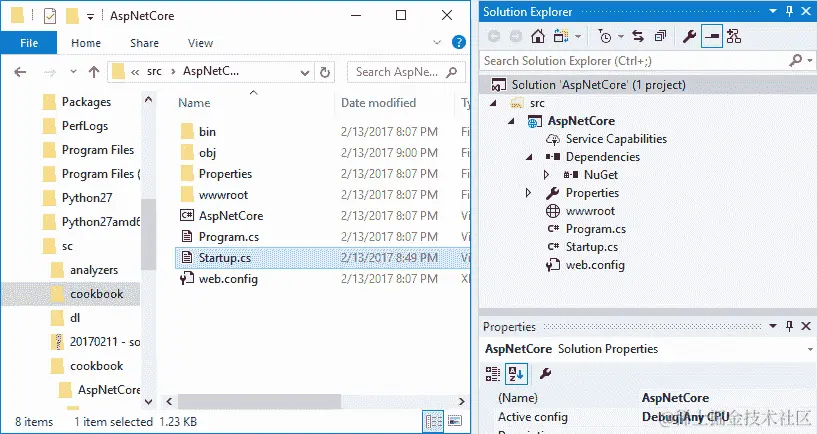Open the bin folder in file list
Viewport: 818px width, 434px height.
(x=198, y=131)
